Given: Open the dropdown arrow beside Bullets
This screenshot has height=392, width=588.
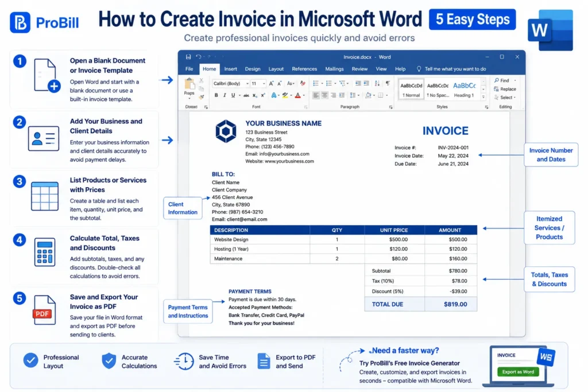Looking at the screenshot, I should (322, 84).
